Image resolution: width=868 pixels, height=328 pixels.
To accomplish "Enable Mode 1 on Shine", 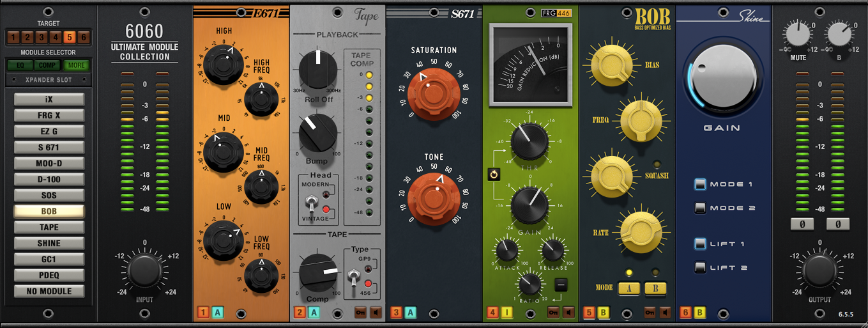I will 701,184.
